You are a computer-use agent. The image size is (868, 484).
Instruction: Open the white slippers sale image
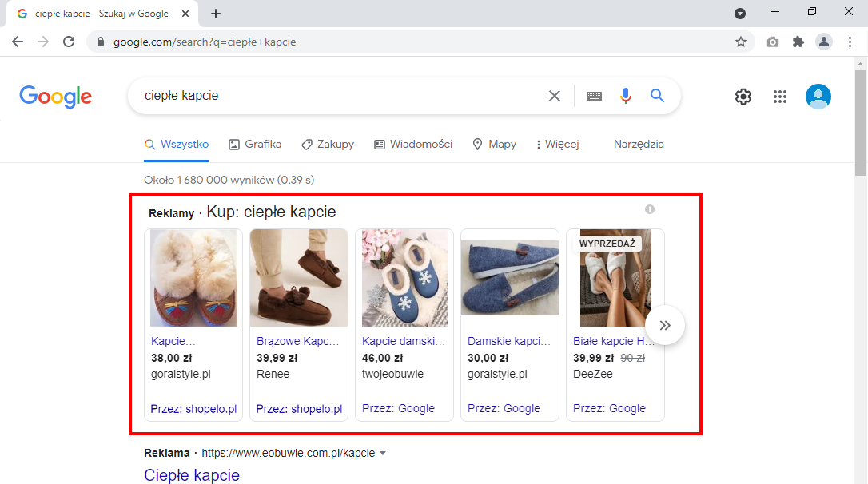pyautogui.click(x=615, y=278)
